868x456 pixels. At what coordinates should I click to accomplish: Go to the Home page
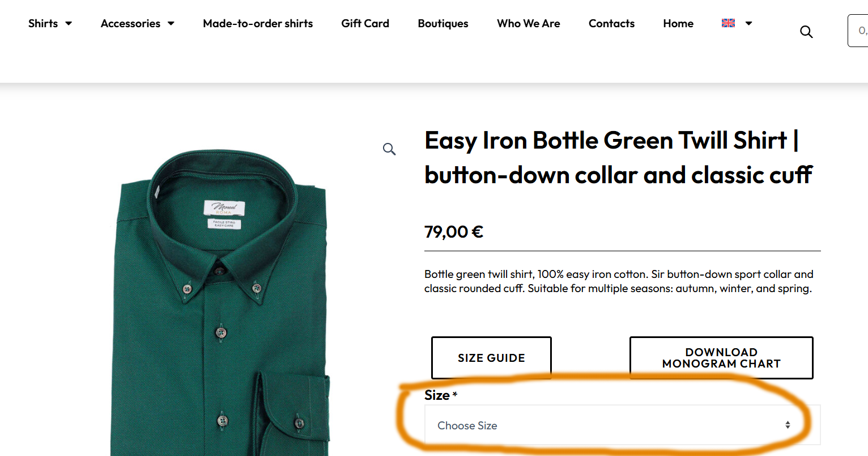coord(678,23)
